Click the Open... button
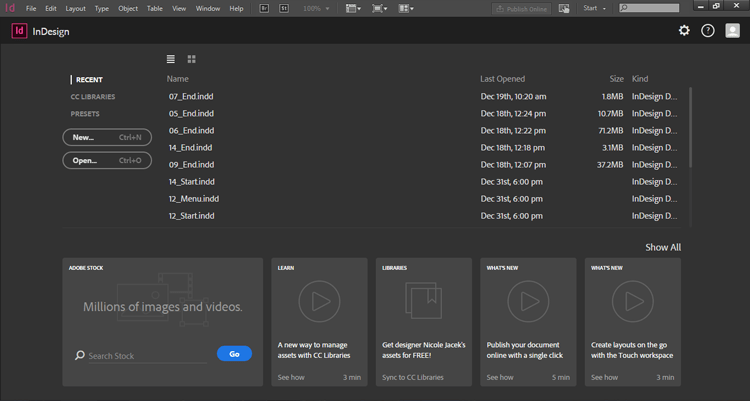The image size is (750, 401). (x=107, y=160)
